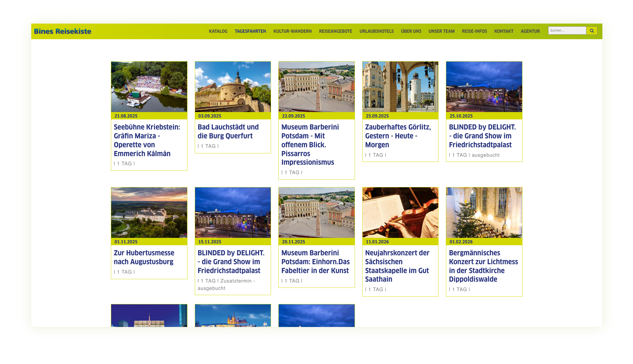Open the Kultur-Wandern menu item
The image size is (633, 364).
coord(292,31)
